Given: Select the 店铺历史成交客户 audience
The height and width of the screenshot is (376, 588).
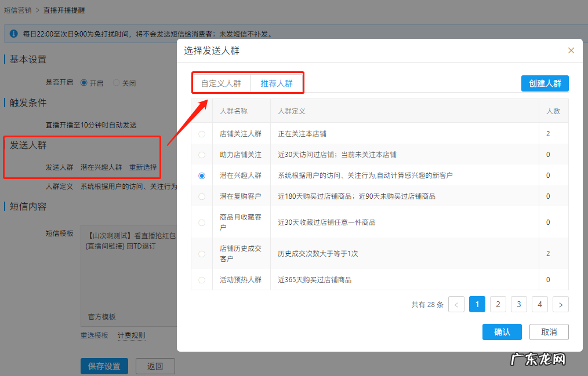Looking at the screenshot, I should click(x=202, y=253).
